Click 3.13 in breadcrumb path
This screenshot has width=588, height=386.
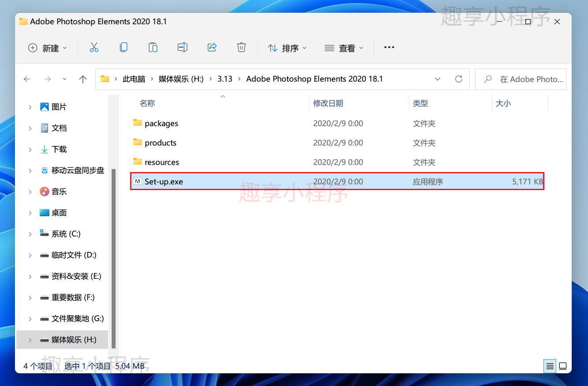tap(225, 79)
